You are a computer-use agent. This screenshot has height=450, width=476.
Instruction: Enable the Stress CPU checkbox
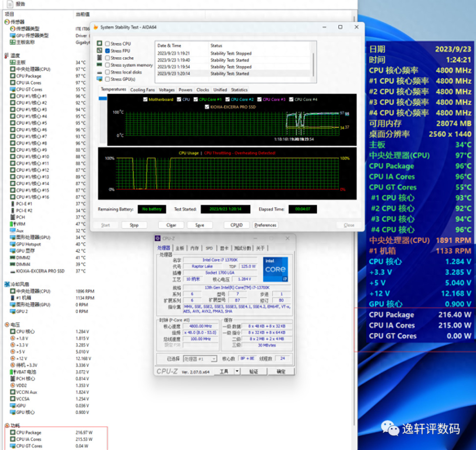pos(107,44)
